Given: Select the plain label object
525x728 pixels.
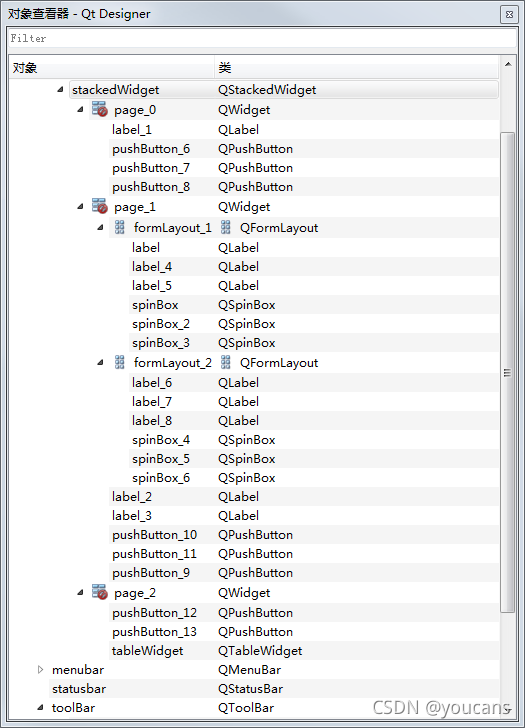Looking at the screenshot, I should pyautogui.click(x=146, y=247).
